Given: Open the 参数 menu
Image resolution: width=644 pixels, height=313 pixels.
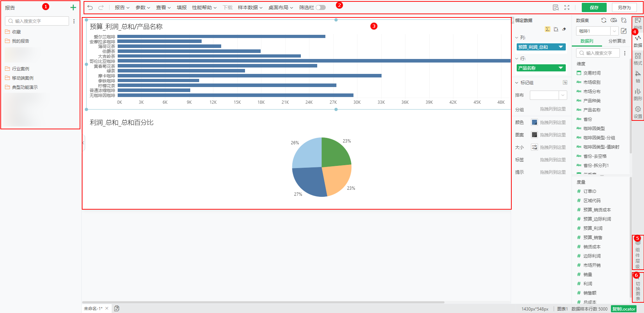Looking at the screenshot, I should (x=143, y=7).
